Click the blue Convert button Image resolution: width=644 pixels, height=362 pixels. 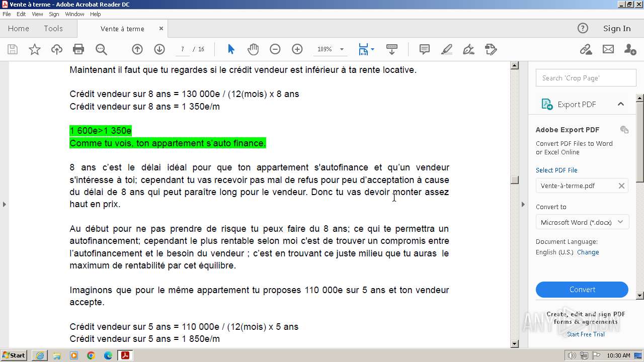[582, 290]
